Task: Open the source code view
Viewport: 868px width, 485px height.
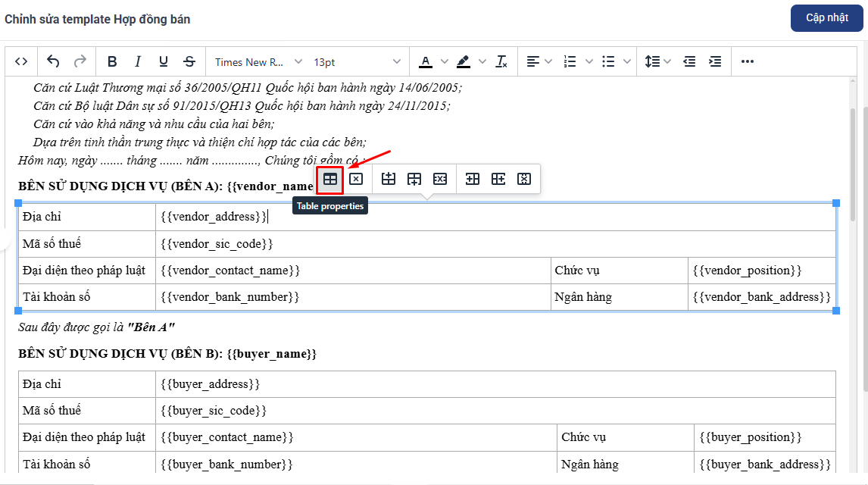Action: point(21,61)
